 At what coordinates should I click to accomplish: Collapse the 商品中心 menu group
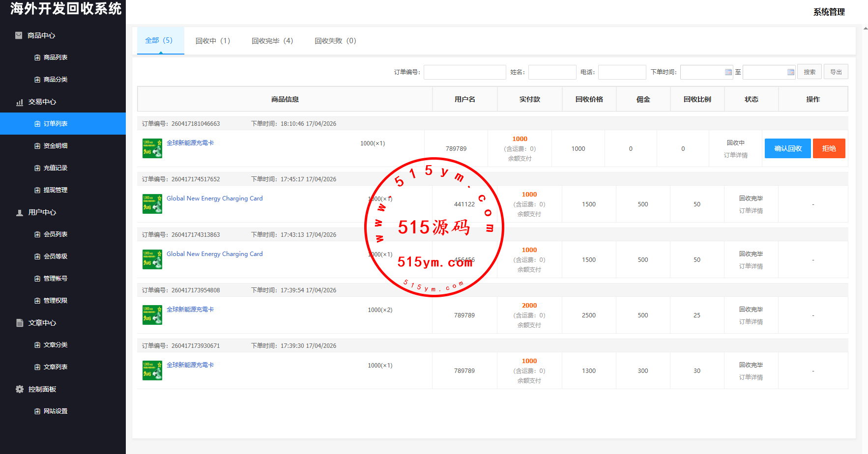pos(41,35)
